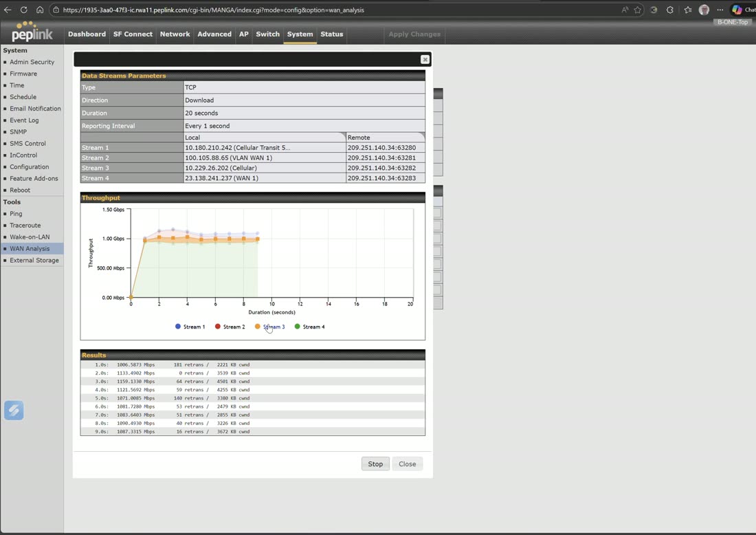Open browser settings ellipsis menu
The width and height of the screenshot is (756, 535).
click(720, 10)
